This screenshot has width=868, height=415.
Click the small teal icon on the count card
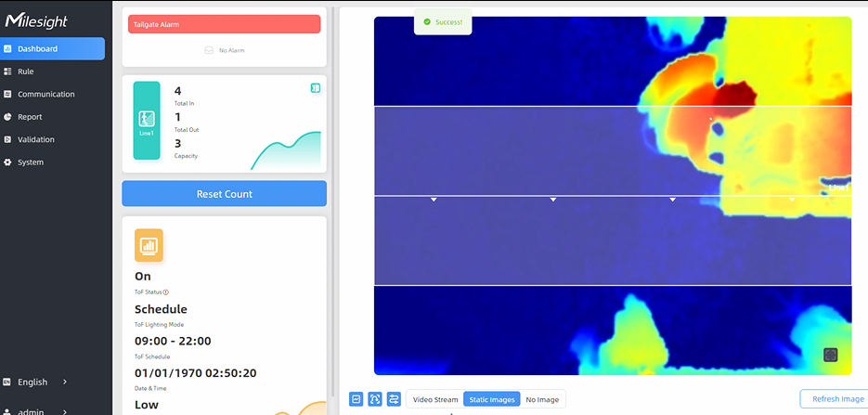tap(316, 88)
